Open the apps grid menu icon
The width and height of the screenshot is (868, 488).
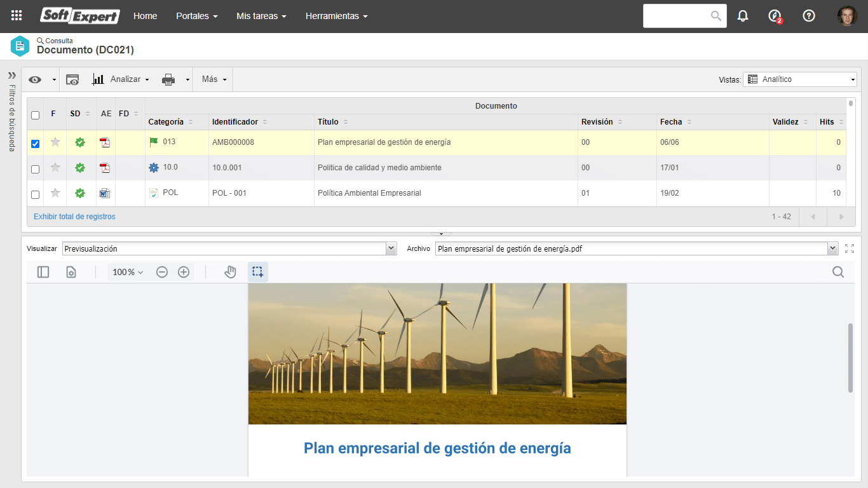[17, 16]
